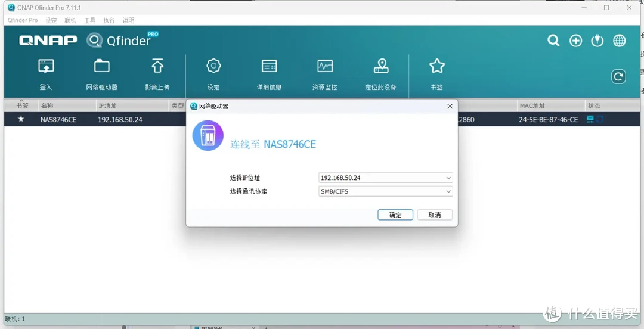Open the 资源监控 resource monitor icon
Screen dimensions: 644x329
click(x=324, y=74)
